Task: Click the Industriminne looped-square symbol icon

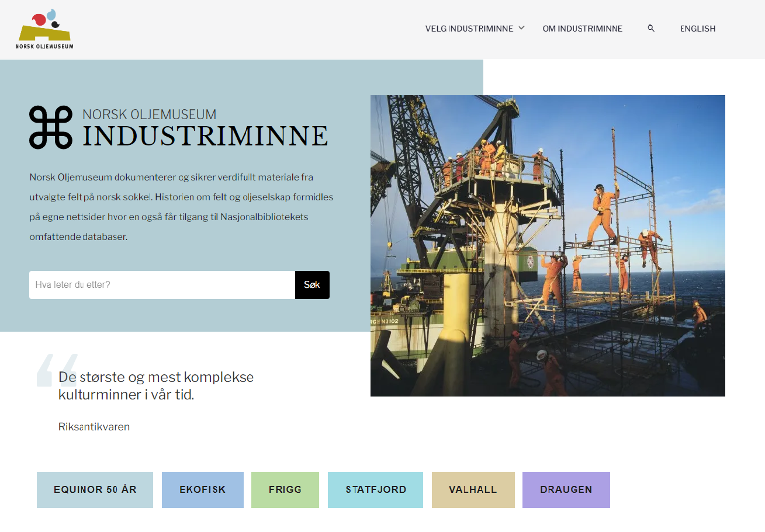Action: pyautogui.click(x=51, y=127)
